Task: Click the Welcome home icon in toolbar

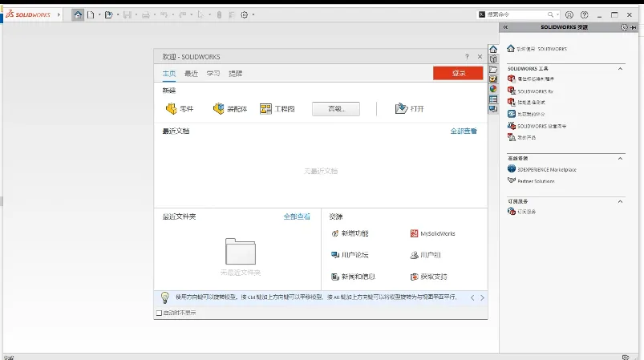Action: [x=78, y=14]
